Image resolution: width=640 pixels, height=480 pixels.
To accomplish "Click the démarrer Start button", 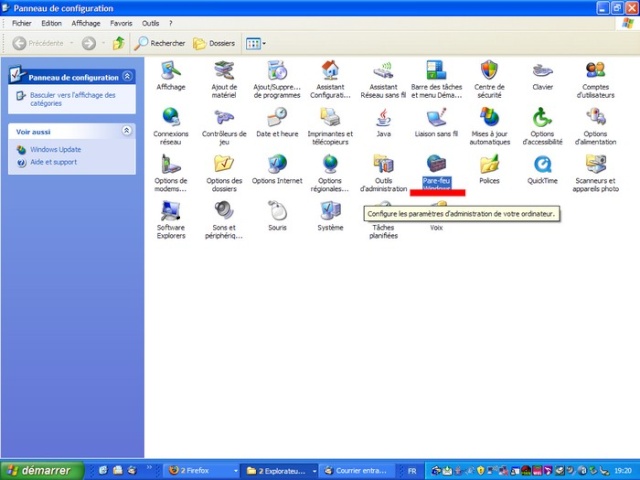I will 42,471.
